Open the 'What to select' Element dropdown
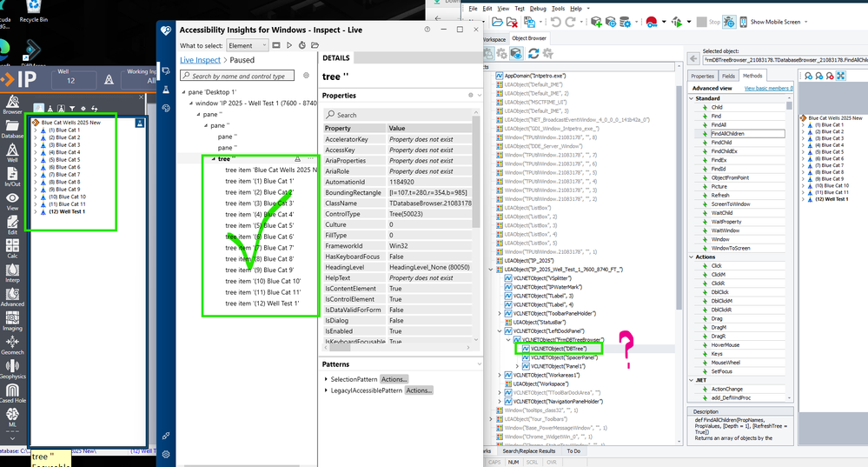This screenshot has width=868, height=467. coord(246,45)
